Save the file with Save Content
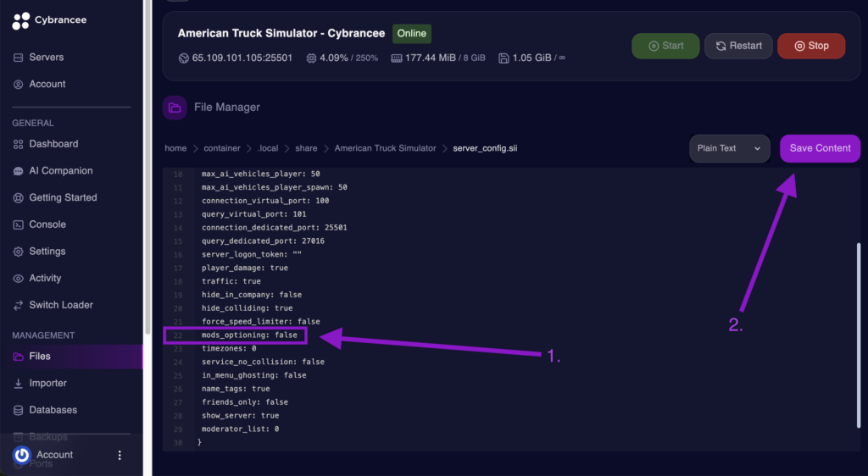 point(820,148)
